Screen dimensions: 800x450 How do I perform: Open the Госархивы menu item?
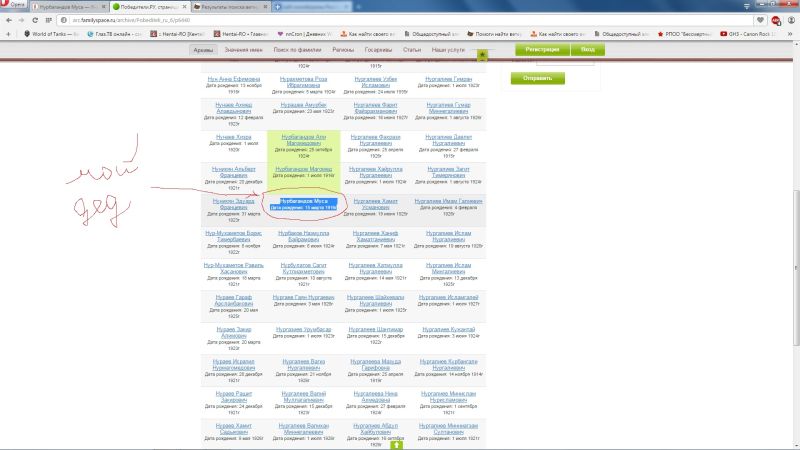pyautogui.click(x=378, y=50)
